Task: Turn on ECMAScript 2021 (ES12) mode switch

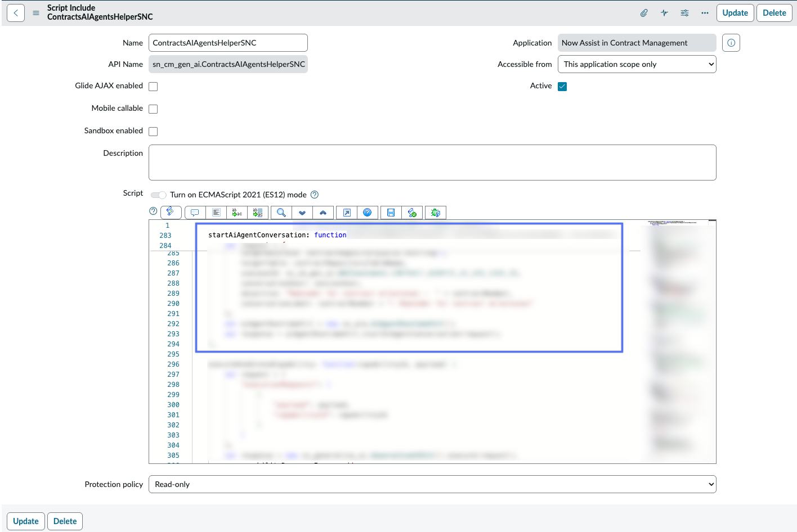Action: click(159, 195)
